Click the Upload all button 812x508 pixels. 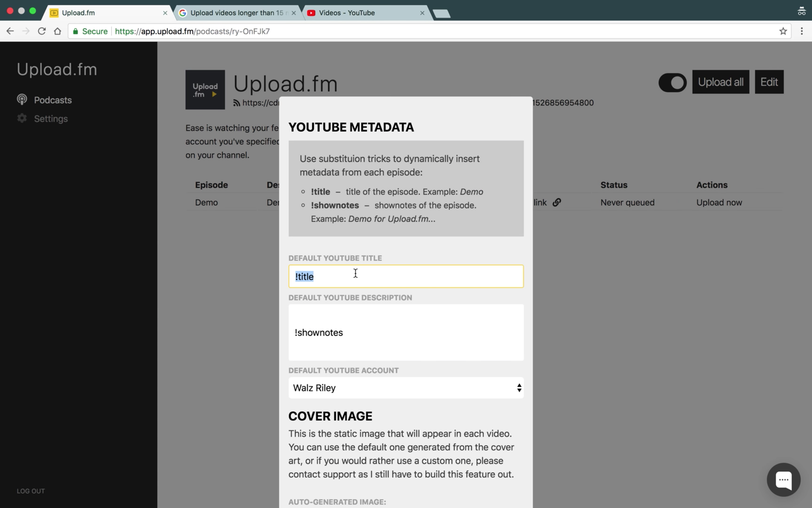point(720,82)
